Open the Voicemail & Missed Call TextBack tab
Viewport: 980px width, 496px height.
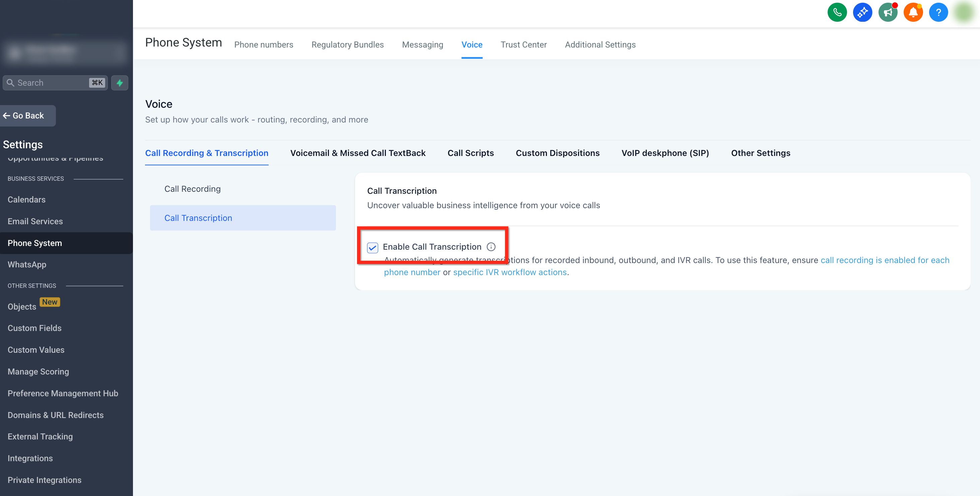tap(358, 153)
